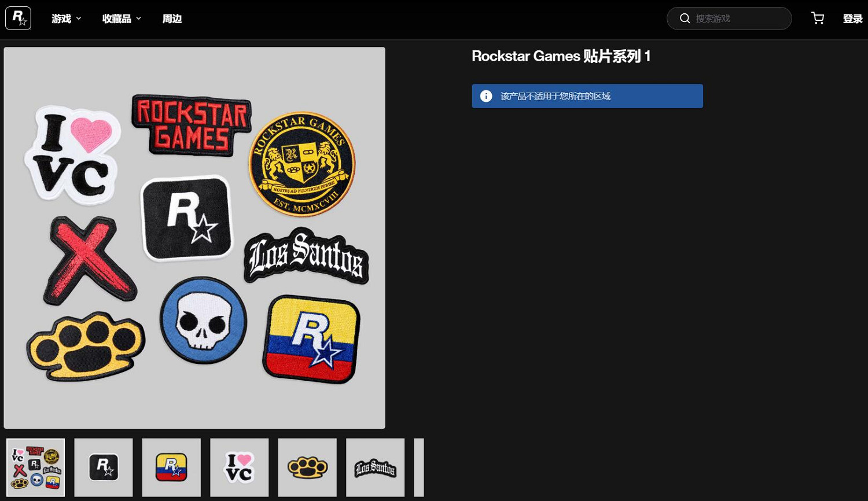
Task: Select 收藏品 in the navigation bar
Action: pos(116,18)
